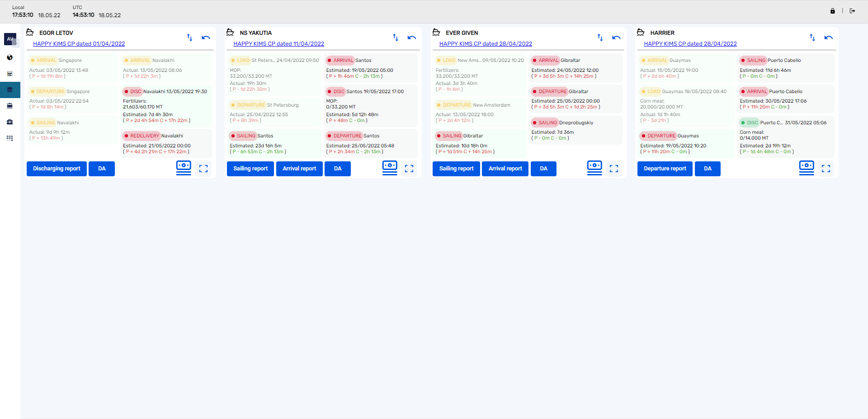This screenshot has height=419, width=868.
Task: Expand EGOR LETOV card to fullscreen
Action: pos(203,169)
